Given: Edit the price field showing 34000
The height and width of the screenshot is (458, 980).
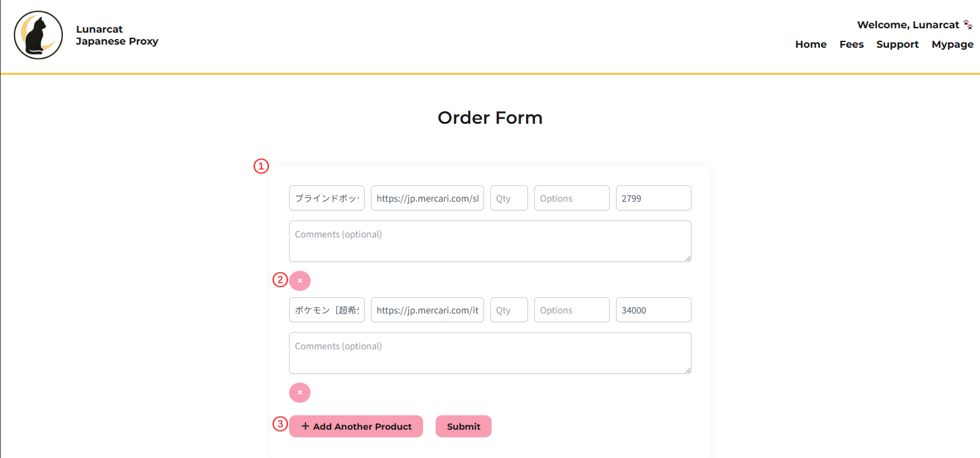Looking at the screenshot, I should pos(654,310).
